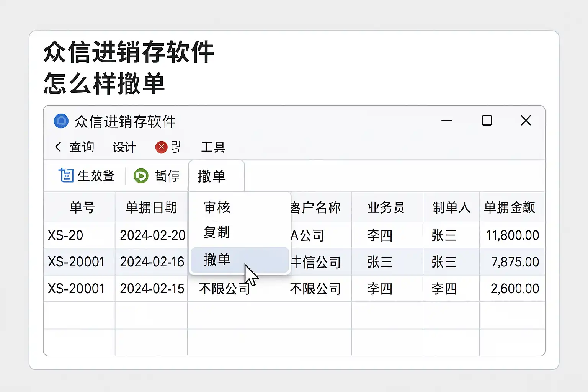Click the blue app logo icon
This screenshot has width=588, height=392.
(61, 121)
